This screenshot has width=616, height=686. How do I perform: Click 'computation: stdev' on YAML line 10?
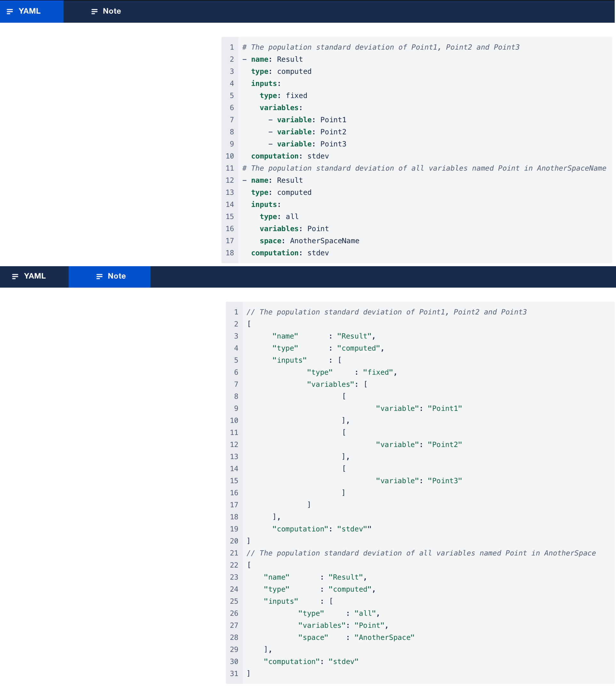290,156
